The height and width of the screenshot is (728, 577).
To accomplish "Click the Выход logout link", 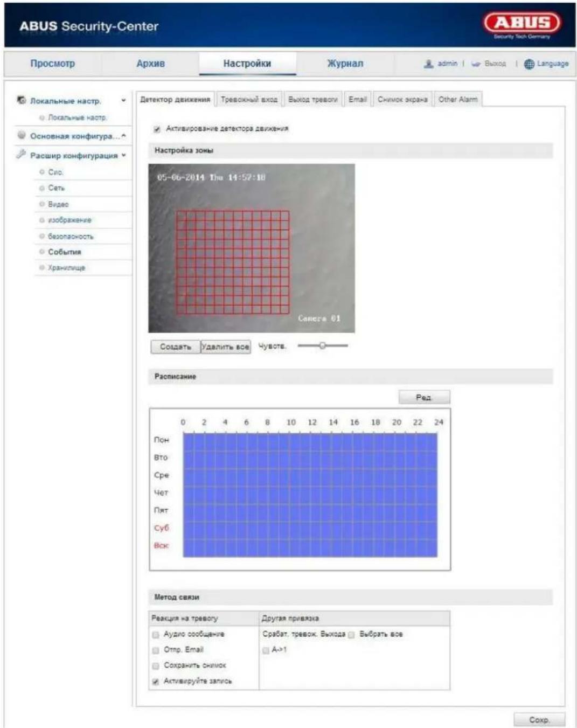I will 495,64.
